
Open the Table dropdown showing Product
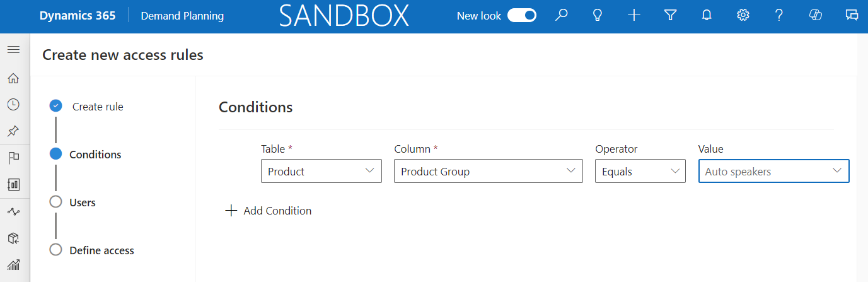321,172
